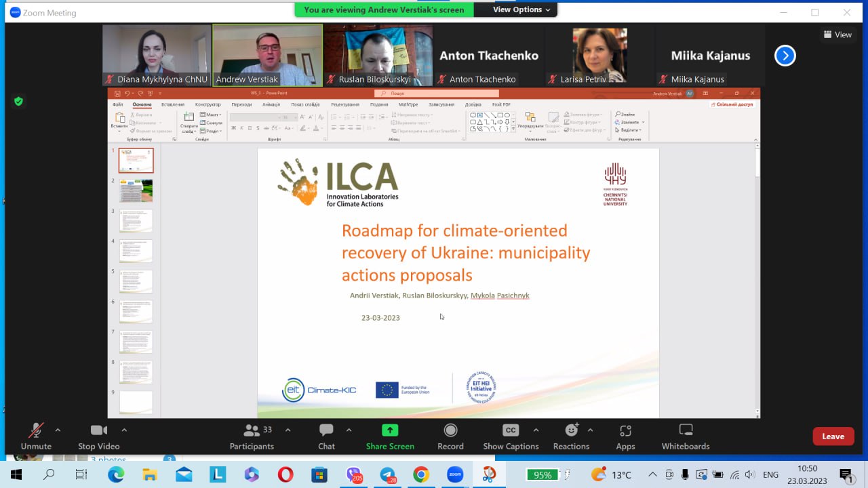Open the Telegram icon in the taskbar

click(387, 475)
